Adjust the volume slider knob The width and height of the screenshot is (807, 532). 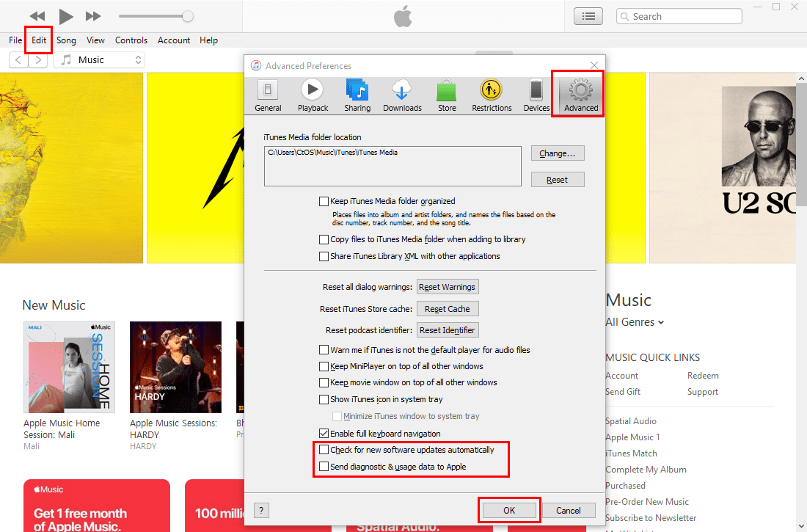pos(188,16)
